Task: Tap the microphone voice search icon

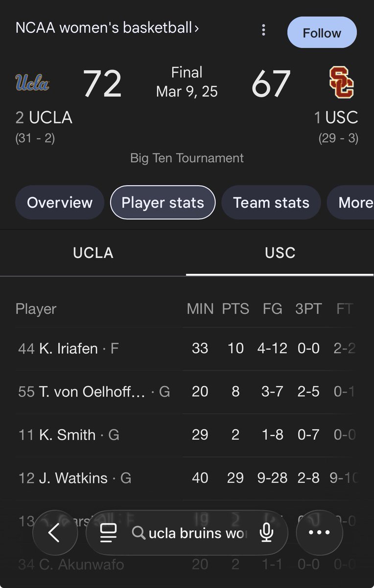Action: pyautogui.click(x=266, y=533)
